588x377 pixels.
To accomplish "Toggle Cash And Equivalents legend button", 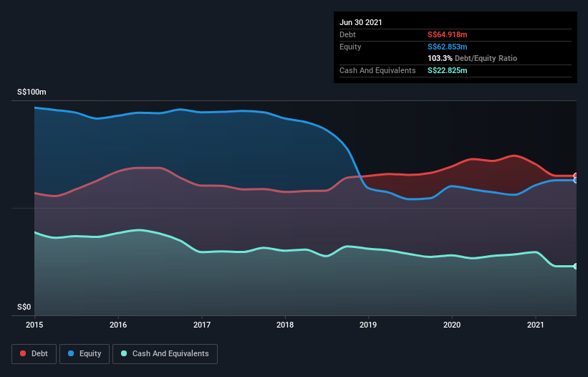I will [165, 354].
